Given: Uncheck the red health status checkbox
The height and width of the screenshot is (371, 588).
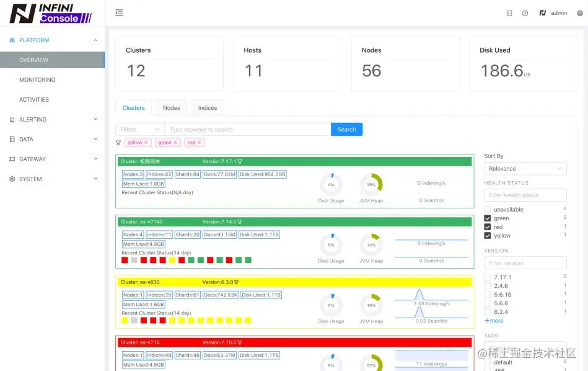Looking at the screenshot, I should click(x=488, y=227).
